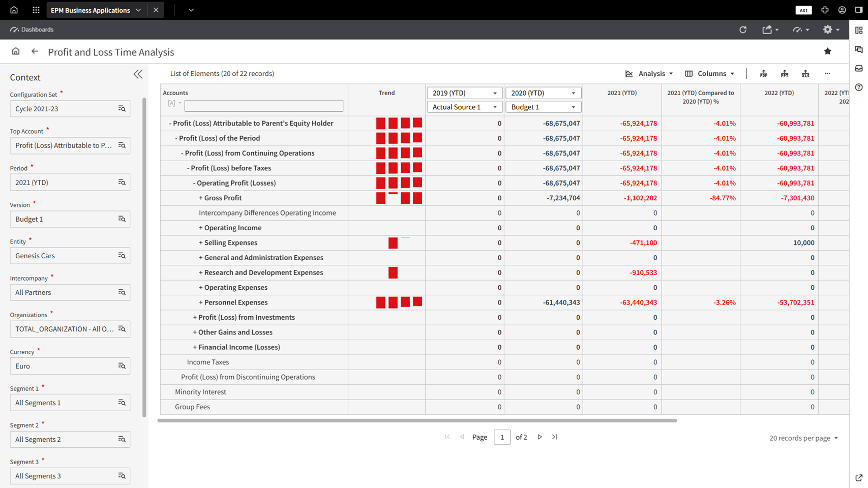868x488 pixels.
Task: Expand the Gross Profit account row
Action: (x=201, y=198)
